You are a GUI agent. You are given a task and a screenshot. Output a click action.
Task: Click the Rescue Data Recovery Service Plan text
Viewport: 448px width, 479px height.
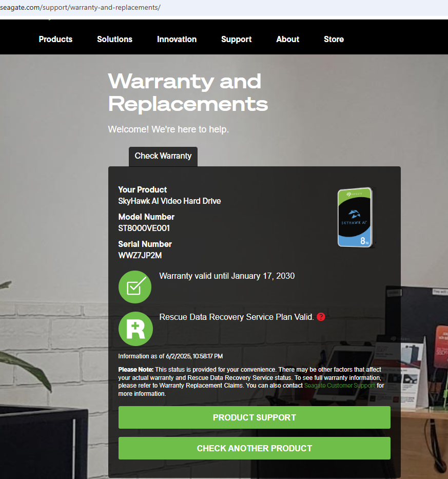click(x=237, y=317)
